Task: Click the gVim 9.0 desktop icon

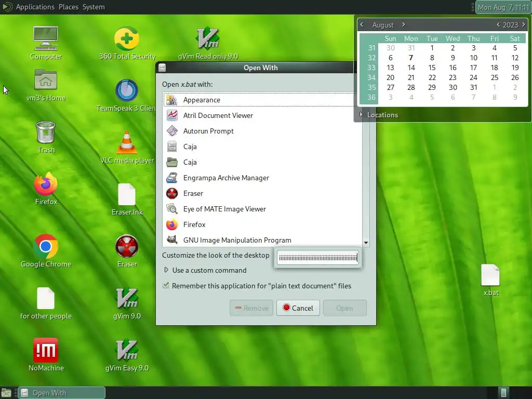Action: (127, 298)
